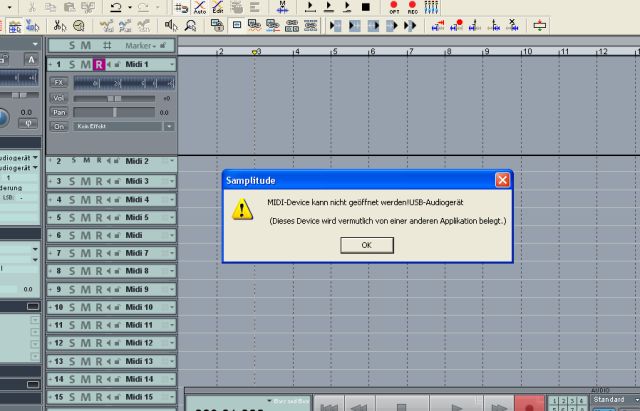Select the Midi 9 track name
The width and height of the screenshot is (640, 411).
137,289
